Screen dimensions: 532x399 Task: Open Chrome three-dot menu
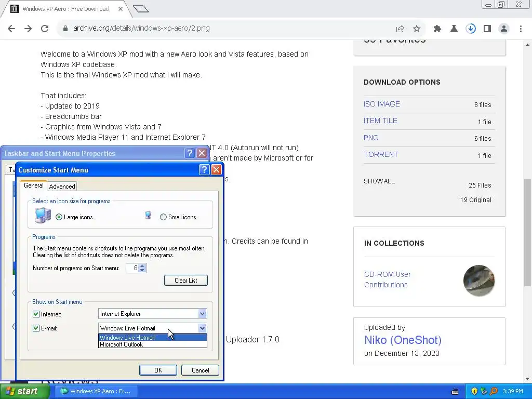coord(521,29)
